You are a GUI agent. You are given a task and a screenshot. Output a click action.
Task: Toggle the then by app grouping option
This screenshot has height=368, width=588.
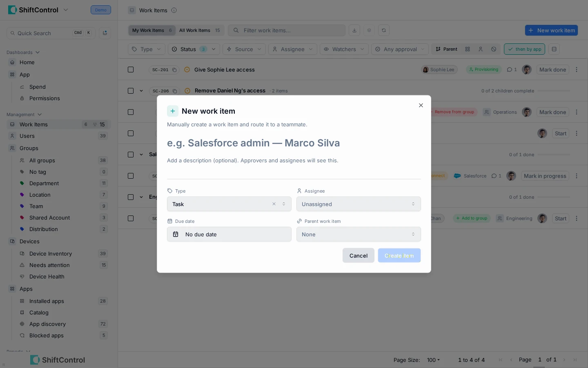click(x=524, y=49)
